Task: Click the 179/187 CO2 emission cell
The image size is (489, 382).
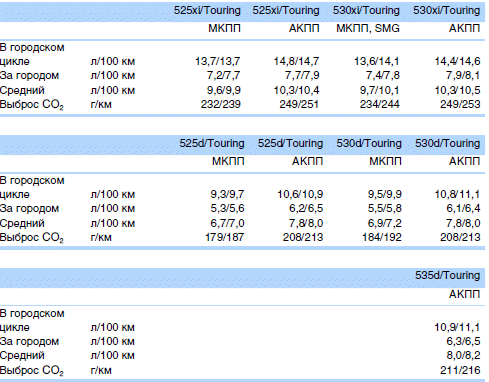Action: tap(225, 237)
